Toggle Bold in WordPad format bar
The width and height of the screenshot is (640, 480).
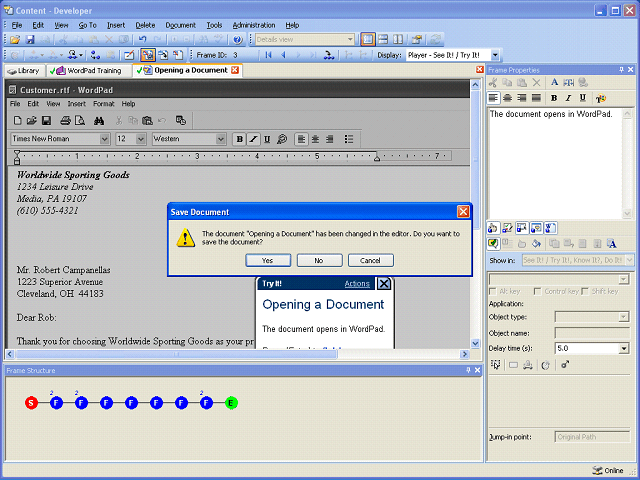tap(240, 139)
